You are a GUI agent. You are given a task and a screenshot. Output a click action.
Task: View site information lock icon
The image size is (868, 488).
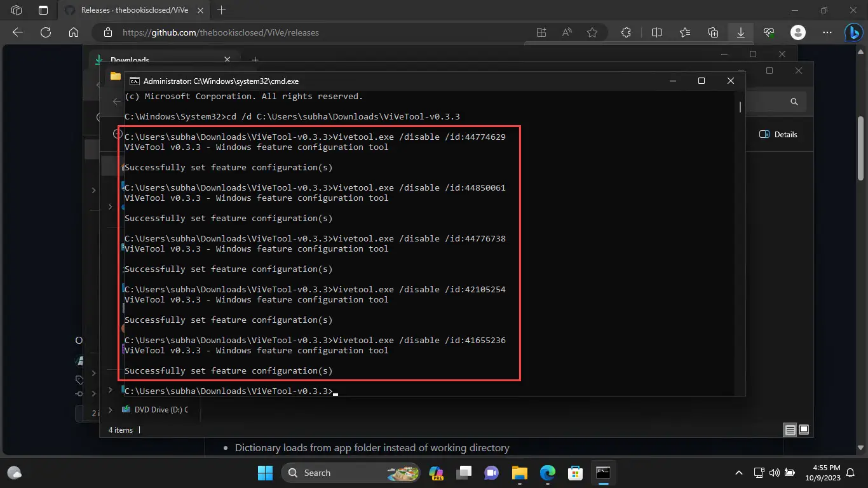pos(108,32)
